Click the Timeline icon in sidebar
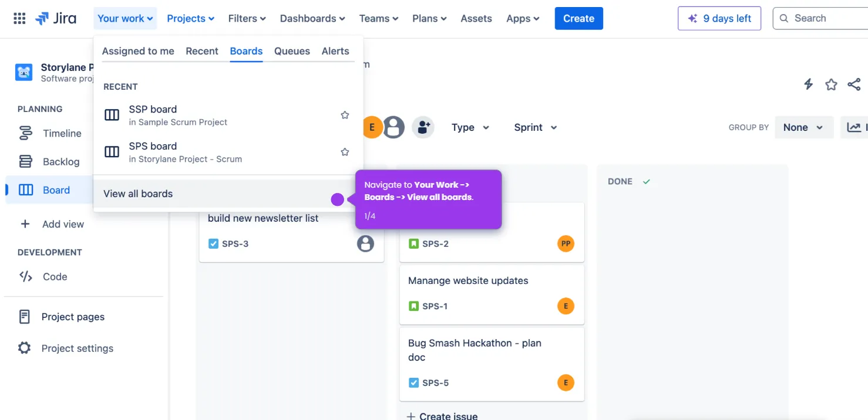868x420 pixels. click(26, 133)
